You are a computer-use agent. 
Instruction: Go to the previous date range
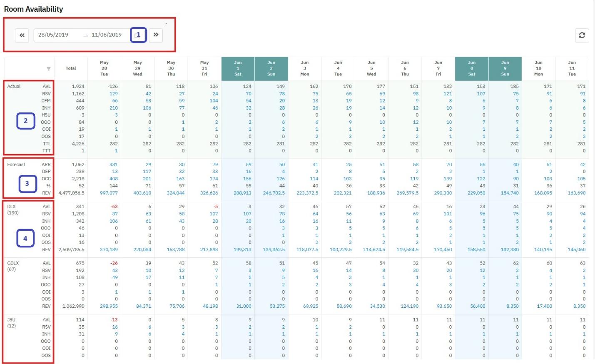(22, 35)
